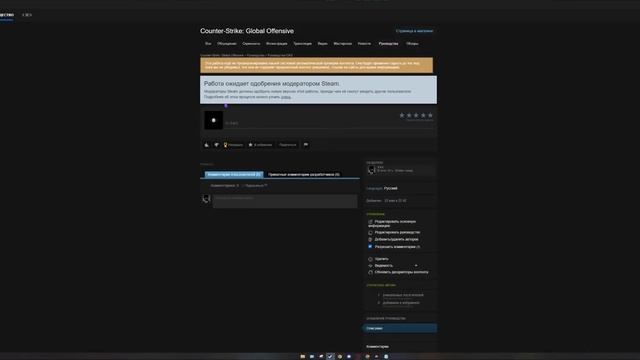Click Добавить/удалить авторов link

(396, 240)
